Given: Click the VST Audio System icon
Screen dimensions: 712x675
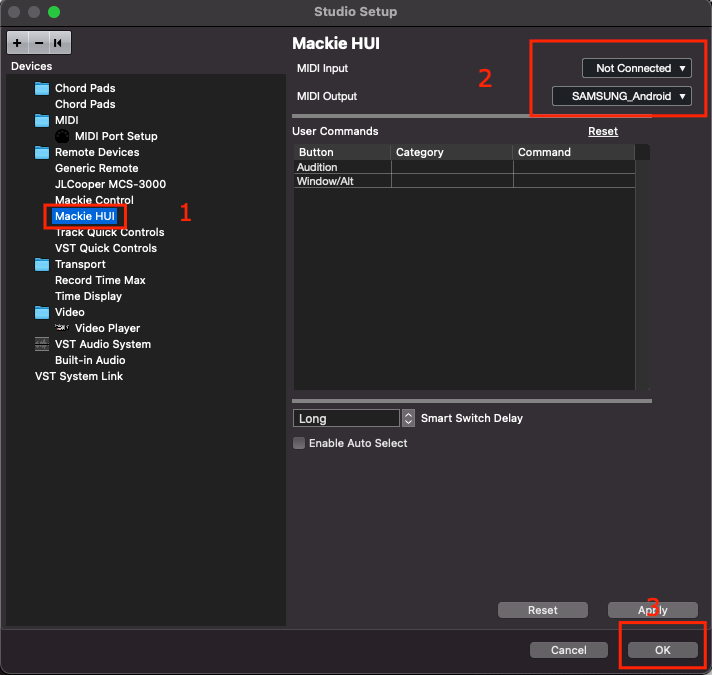Looking at the screenshot, I should [41, 344].
